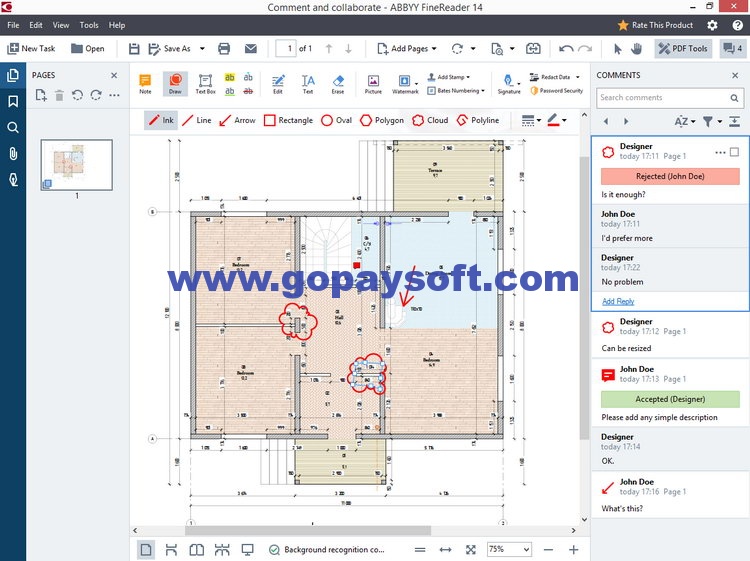This screenshot has width=750, height=561.
Task: Rotate page left in Pages panel
Action: click(x=77, y=96)
